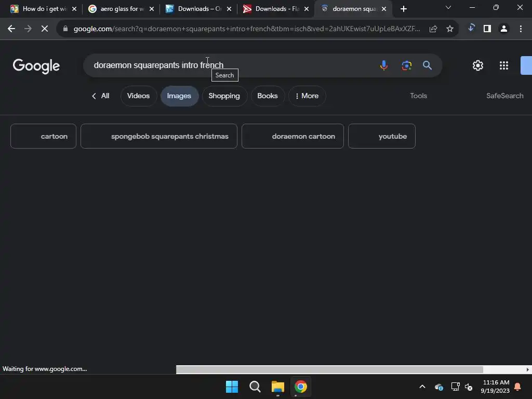Viewport: 532px width, 399px height.
Task: Open the Tools options
Action: (418, 96)
